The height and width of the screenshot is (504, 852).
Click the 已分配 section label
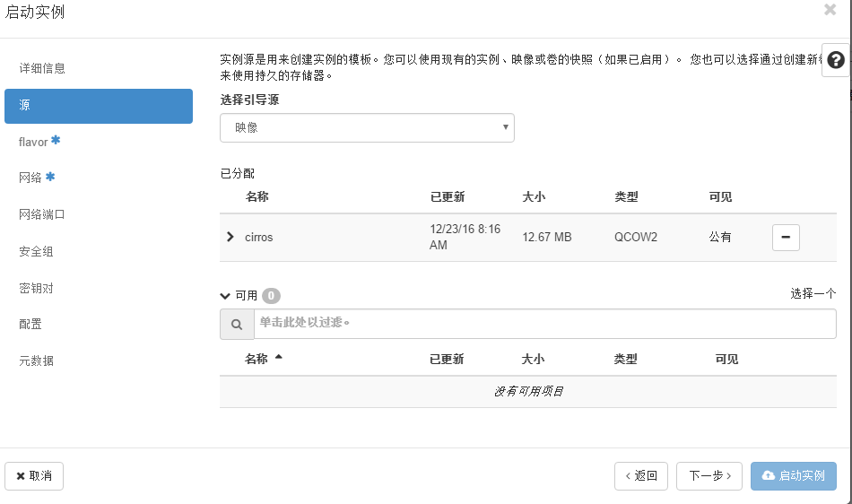tap(238, 173)
